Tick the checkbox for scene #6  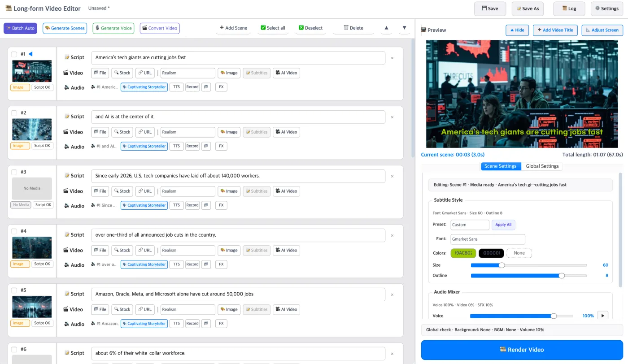coord(14,350)
